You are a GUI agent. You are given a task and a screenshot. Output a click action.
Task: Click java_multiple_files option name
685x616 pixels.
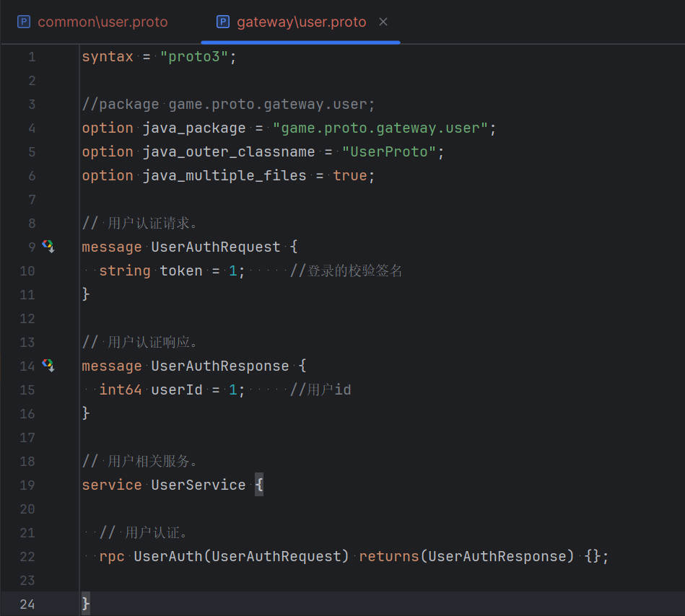(224, 175)
